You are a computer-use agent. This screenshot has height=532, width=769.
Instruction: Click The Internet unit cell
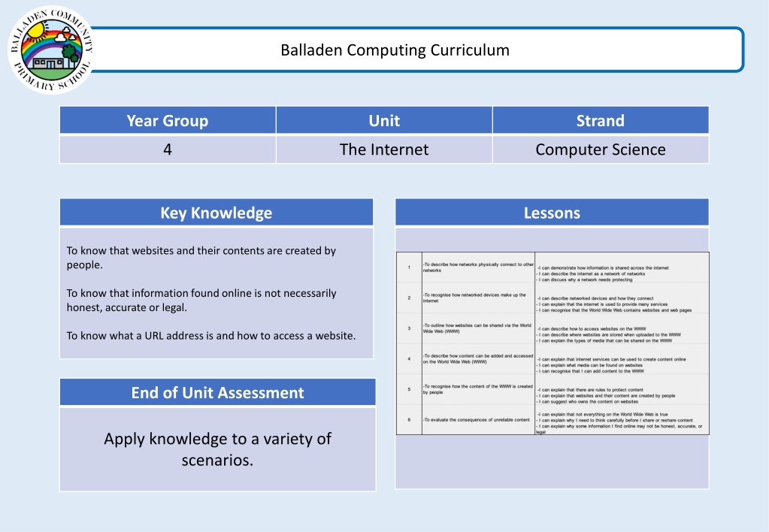(384, 150)
